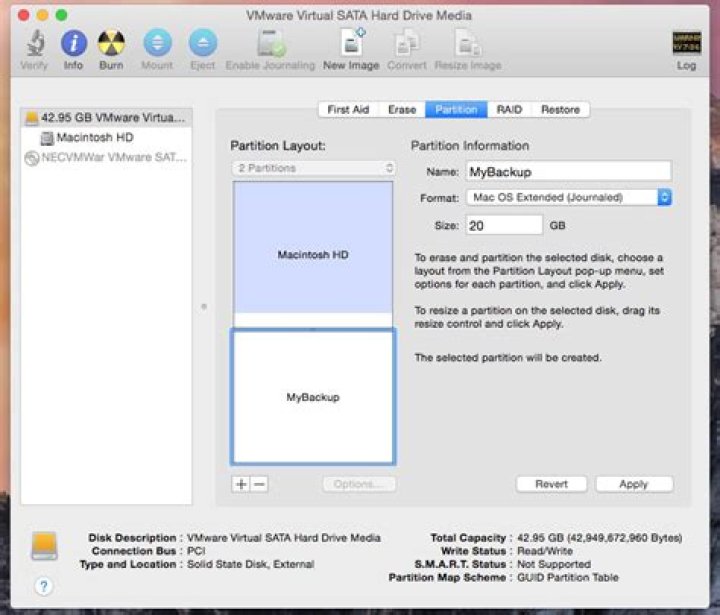
Task: Click the partition resize handle between partitions
Action: click(313, 328)
